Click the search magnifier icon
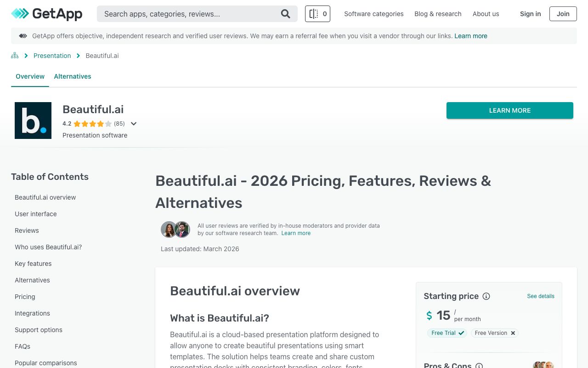This screenshot has width=588, height=368. tap(286, 14)
